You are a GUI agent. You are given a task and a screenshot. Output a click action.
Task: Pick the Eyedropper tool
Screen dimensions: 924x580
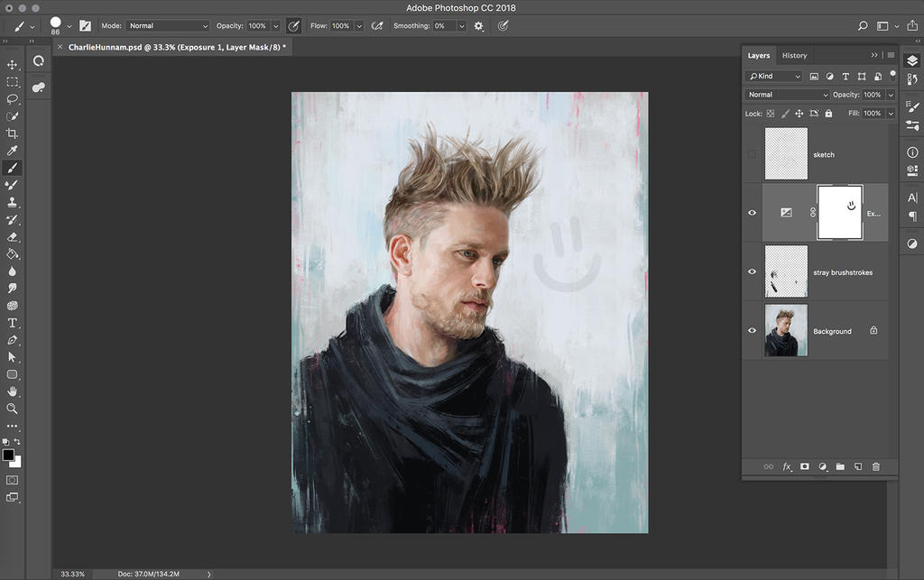(13, 151)
